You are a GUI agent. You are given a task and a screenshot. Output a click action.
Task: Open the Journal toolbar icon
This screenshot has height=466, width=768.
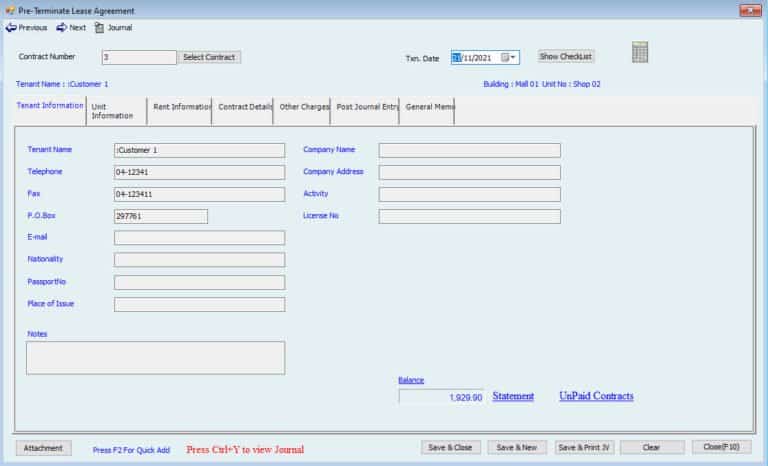coord(99,27)
